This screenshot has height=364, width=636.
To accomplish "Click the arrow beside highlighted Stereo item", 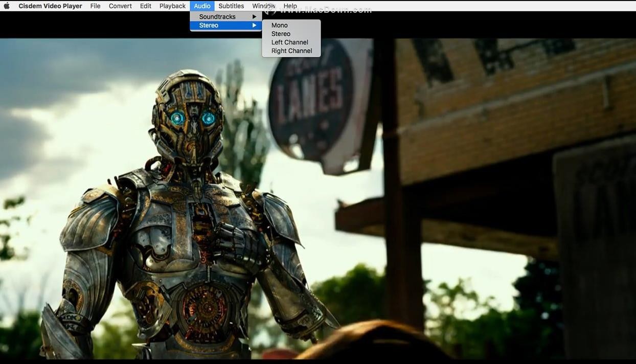I will (254, 26).
